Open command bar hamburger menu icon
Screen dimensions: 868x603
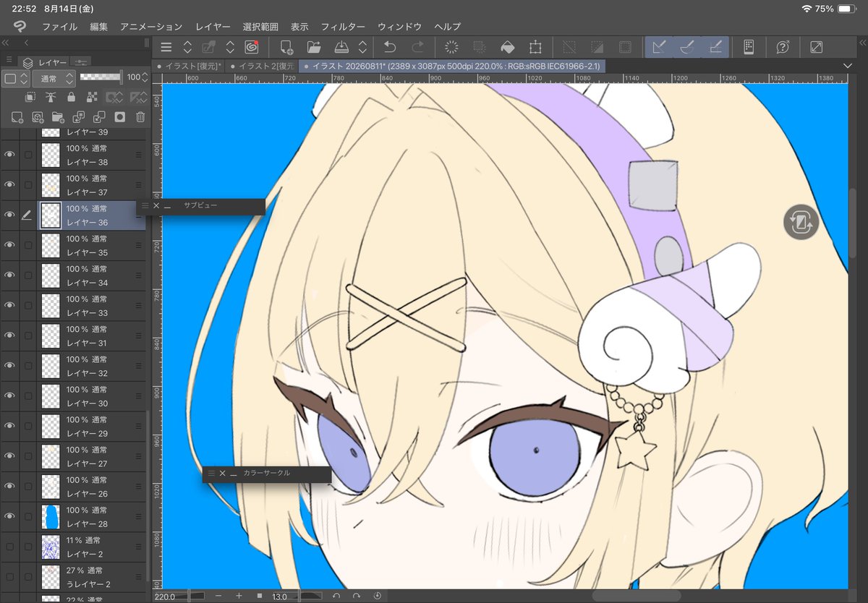[166, 48]
